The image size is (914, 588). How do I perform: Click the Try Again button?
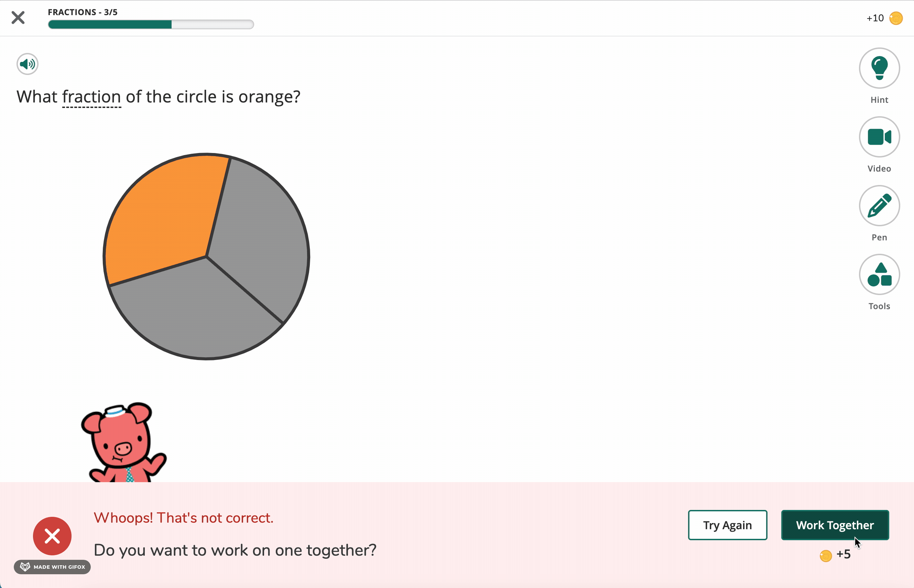click(727, 525)
